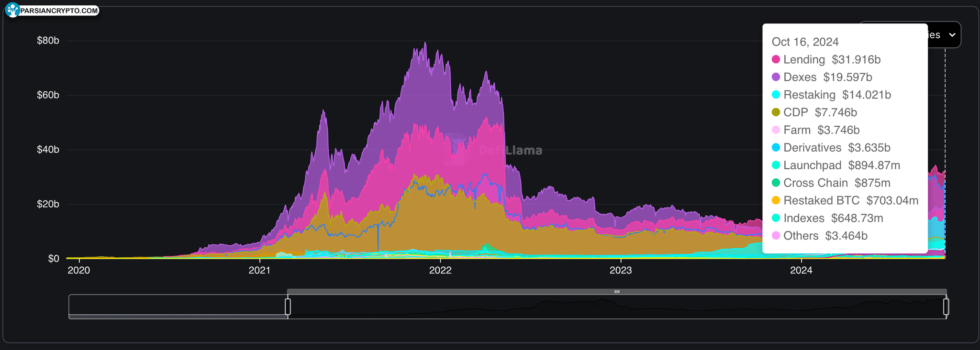Click the right range slider handle
Screen dimensions: 980x350
click(x=946, y=306)
